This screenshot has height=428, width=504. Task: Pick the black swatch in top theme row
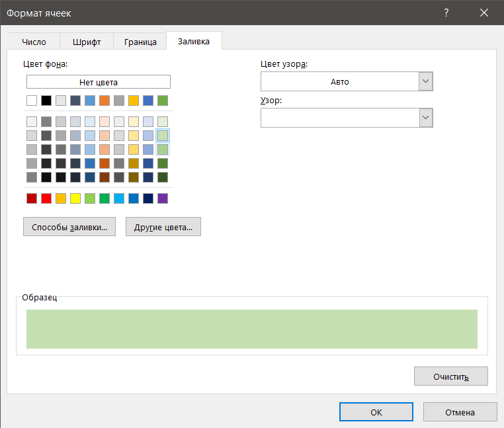[46, 101]
